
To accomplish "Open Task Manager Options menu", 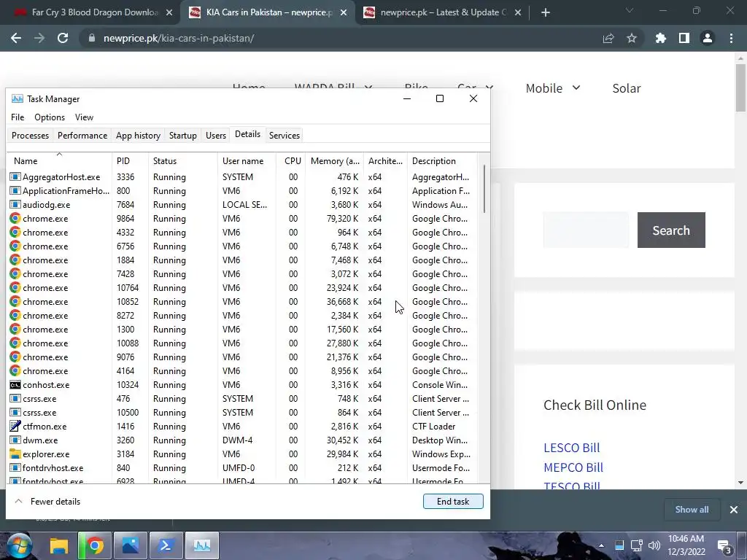I will [x=50, y=117].
